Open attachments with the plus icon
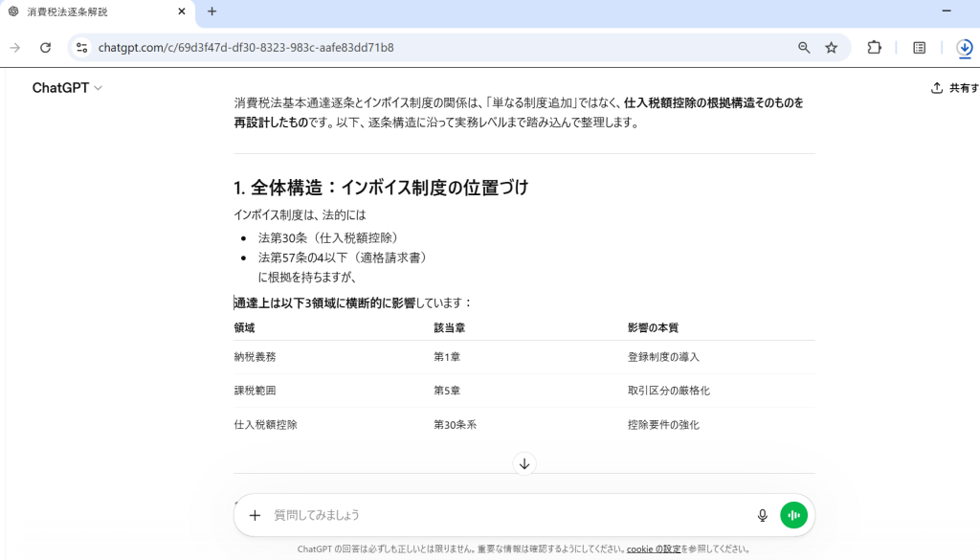 [x=255, y=515]
